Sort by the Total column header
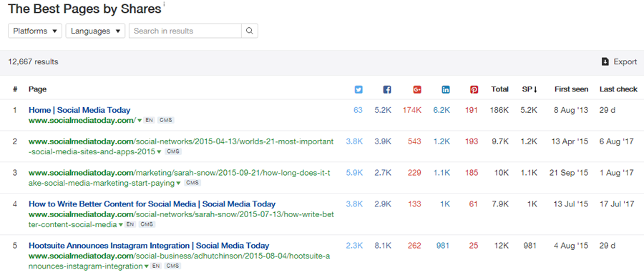Screen dimensions: 644x275 click(x=500, y=89)
